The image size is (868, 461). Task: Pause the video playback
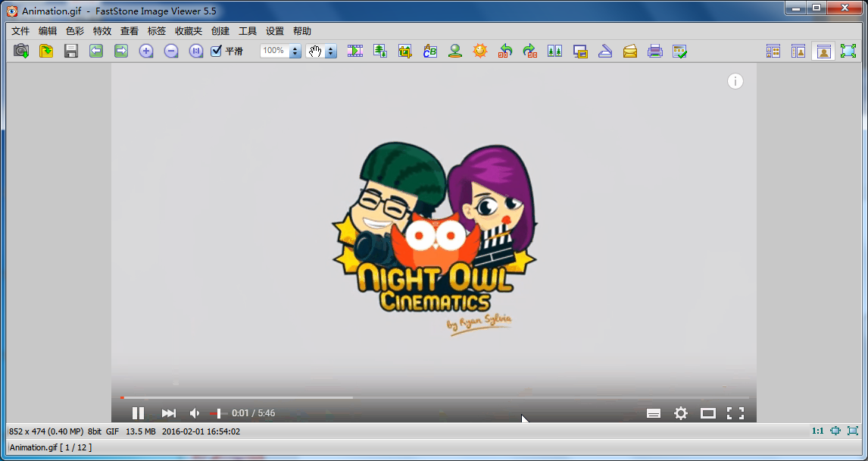point(138,413)
